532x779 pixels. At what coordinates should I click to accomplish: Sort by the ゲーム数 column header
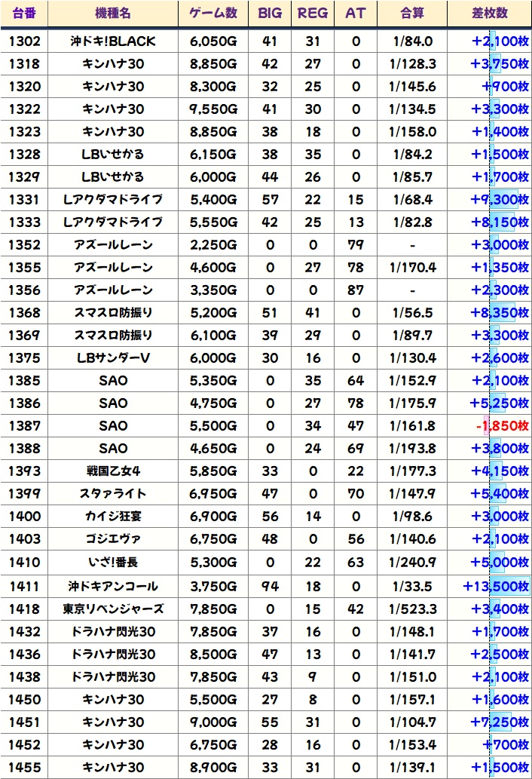(212, 14)
